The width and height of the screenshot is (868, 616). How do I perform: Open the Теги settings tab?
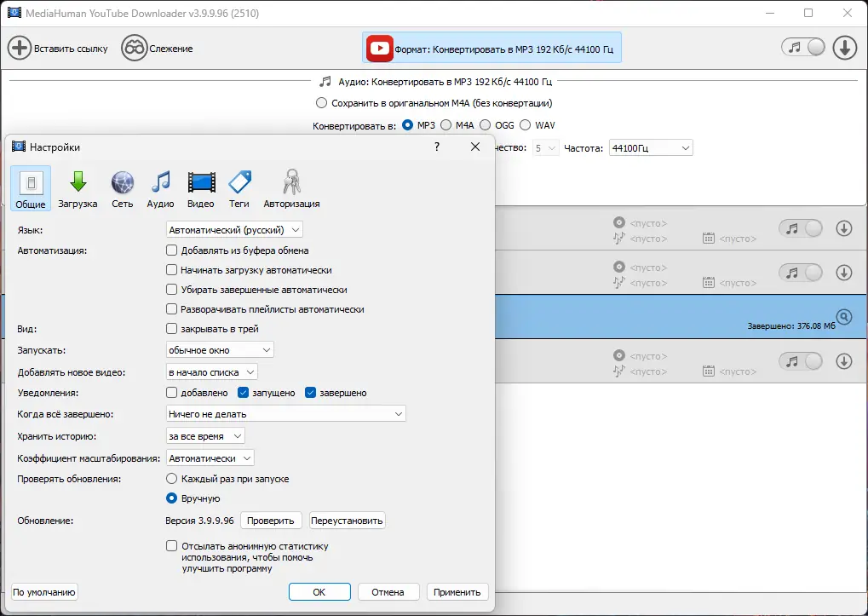pos(239,188)
